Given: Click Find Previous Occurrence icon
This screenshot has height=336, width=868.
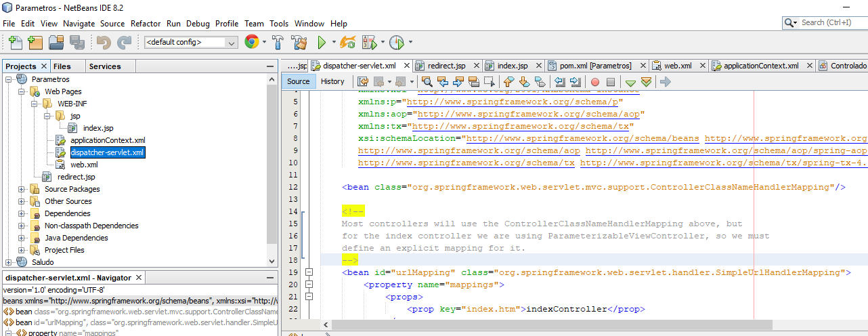Looking at the screenshot, I should pos(444,82).
